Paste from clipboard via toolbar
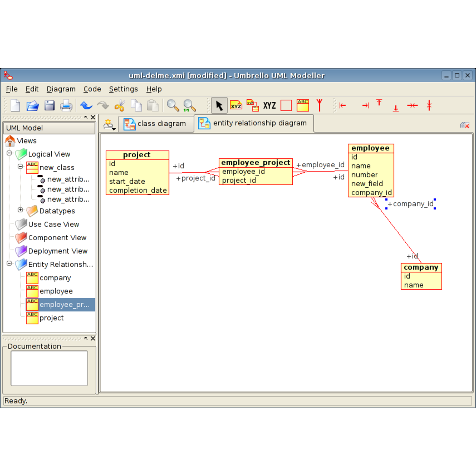 pos(153,105)
